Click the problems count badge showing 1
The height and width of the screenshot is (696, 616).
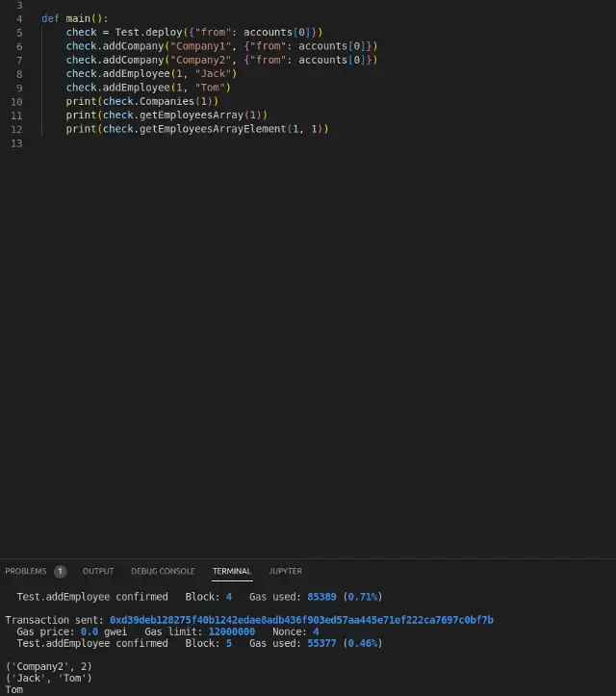coord(60,571)
